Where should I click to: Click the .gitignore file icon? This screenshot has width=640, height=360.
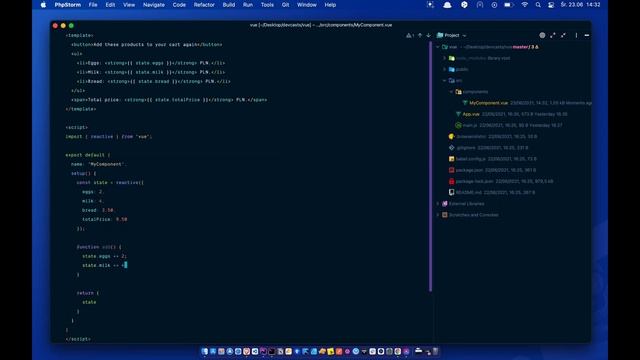451,148
